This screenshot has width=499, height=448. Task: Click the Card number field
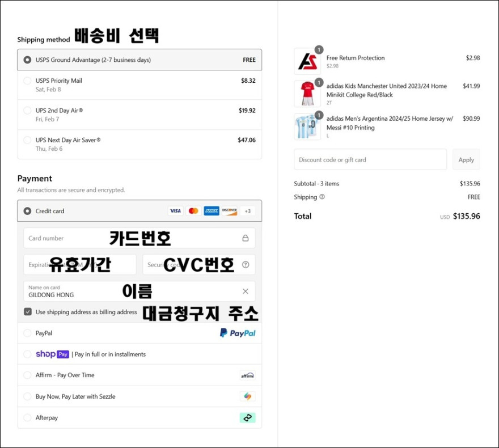(139, 238)
